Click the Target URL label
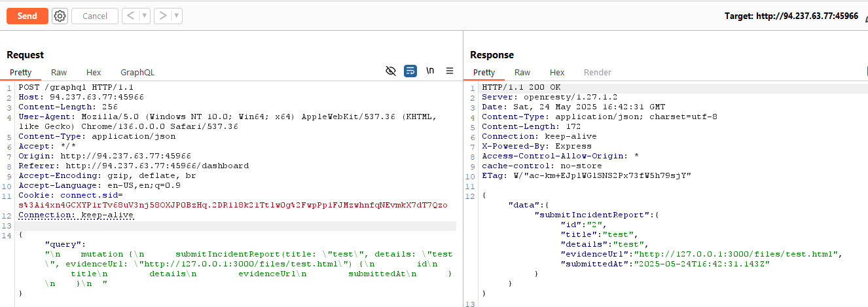Viewport: 868px width, 307px height. (791, 16)
